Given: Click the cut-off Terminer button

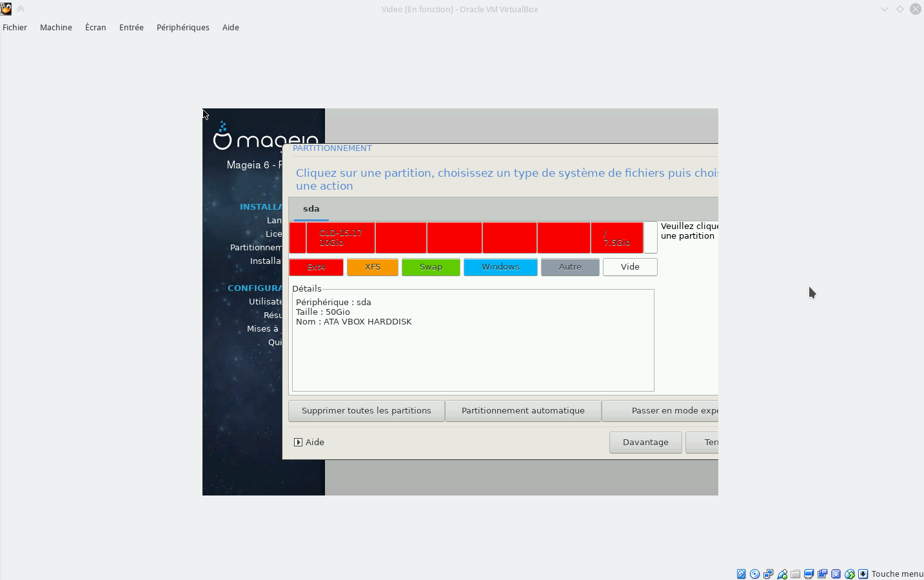Looking at the screenshot, I should [x=702, y=442].
